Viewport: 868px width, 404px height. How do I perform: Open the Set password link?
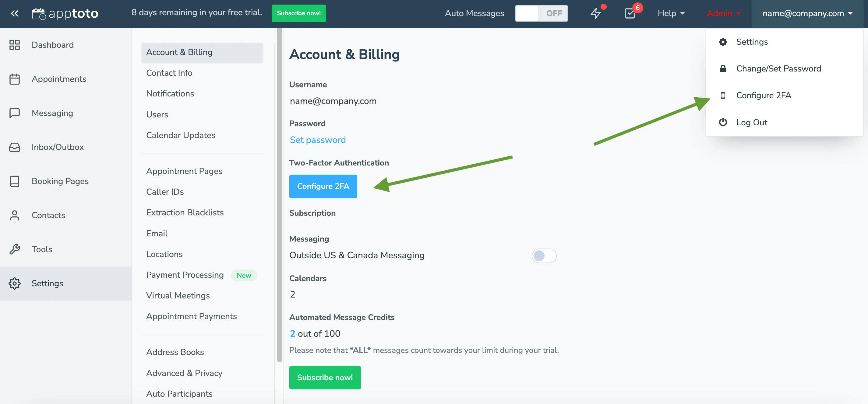tap(317, 140)
